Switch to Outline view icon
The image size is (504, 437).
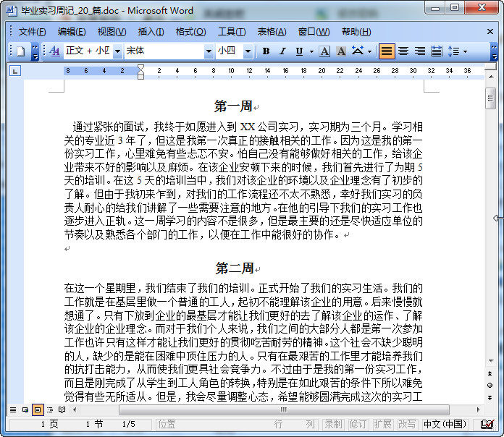(50, 410)
